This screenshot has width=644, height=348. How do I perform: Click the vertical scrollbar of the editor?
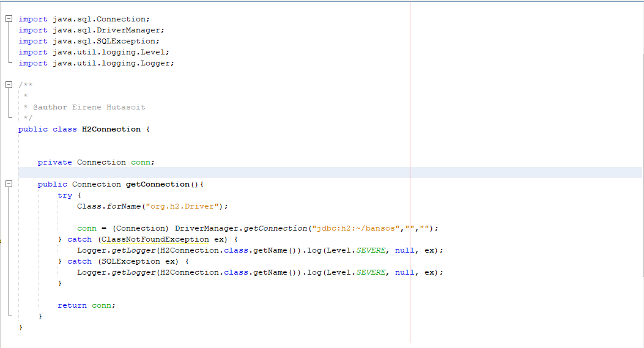pos(643,165)
